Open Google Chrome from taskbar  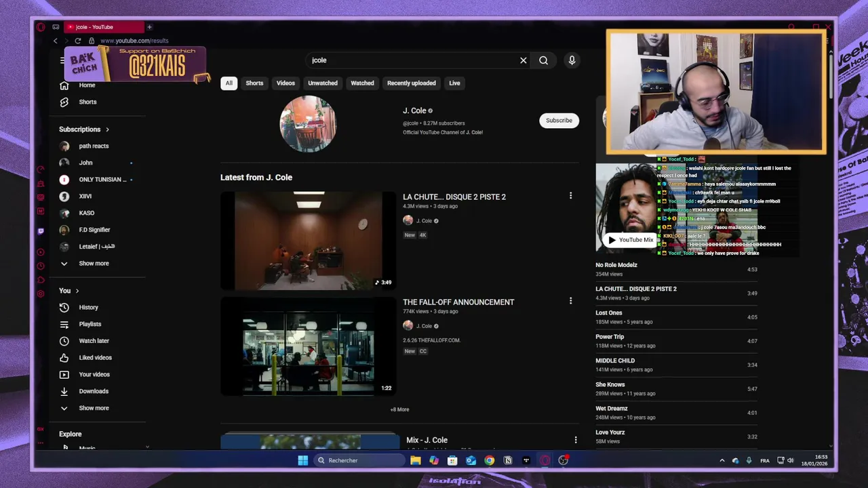tap(489, 460)
